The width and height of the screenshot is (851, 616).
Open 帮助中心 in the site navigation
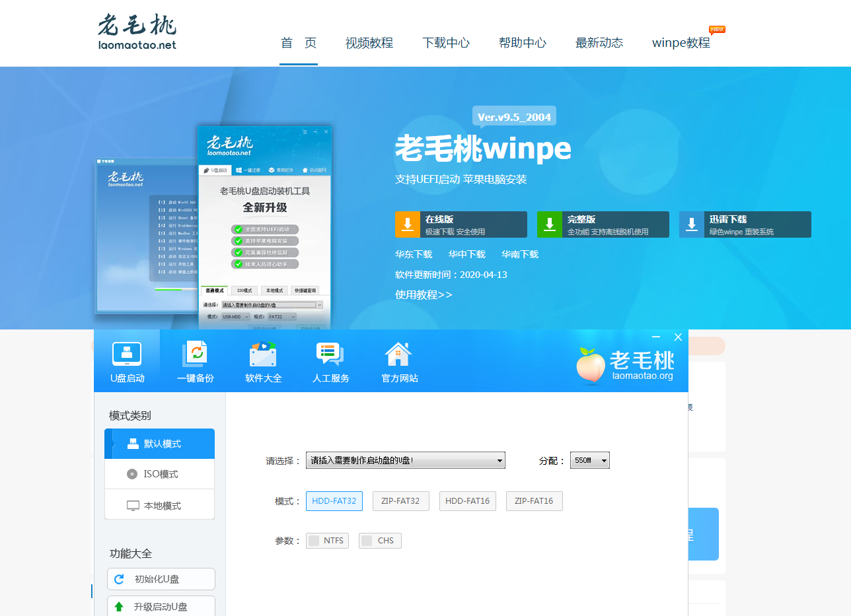(x=523, y=43)
